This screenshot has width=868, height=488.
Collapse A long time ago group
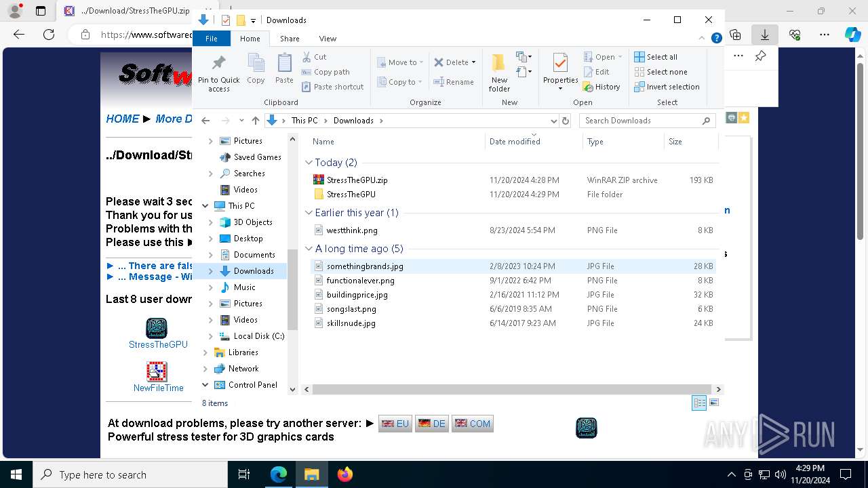click(309, 249)
